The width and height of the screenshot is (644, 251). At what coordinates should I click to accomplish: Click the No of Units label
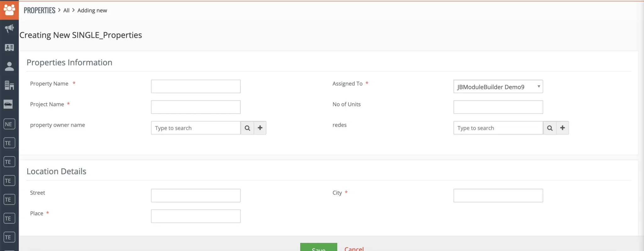pyautogui.click(x=347, y=104)
